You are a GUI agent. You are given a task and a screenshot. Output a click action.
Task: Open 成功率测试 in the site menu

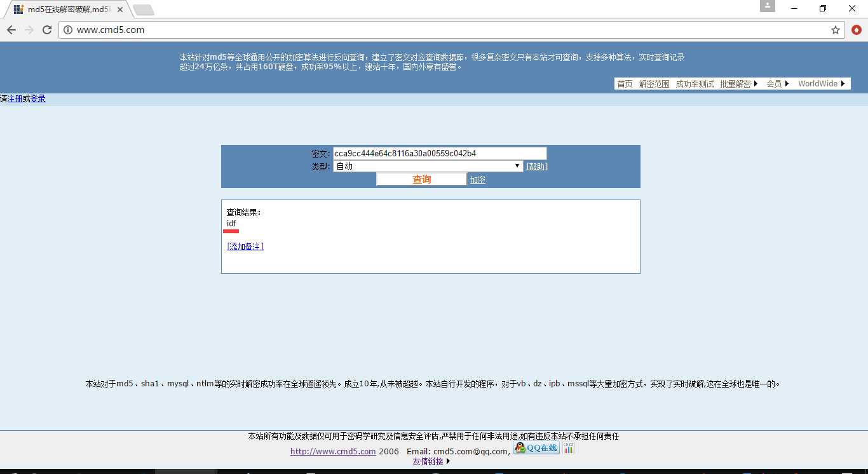pyautogui.click(x=695, y=84)
